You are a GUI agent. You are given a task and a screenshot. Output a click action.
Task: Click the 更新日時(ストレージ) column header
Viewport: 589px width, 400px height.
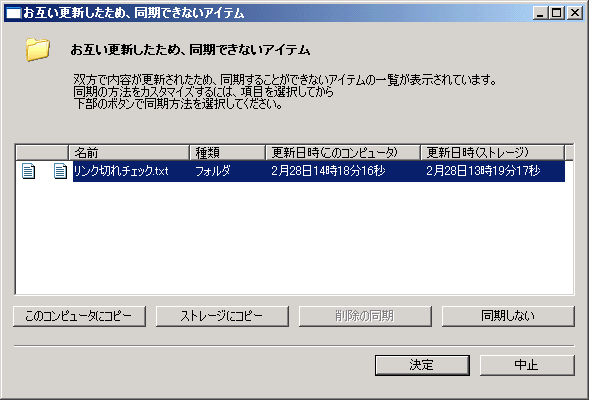492,152
